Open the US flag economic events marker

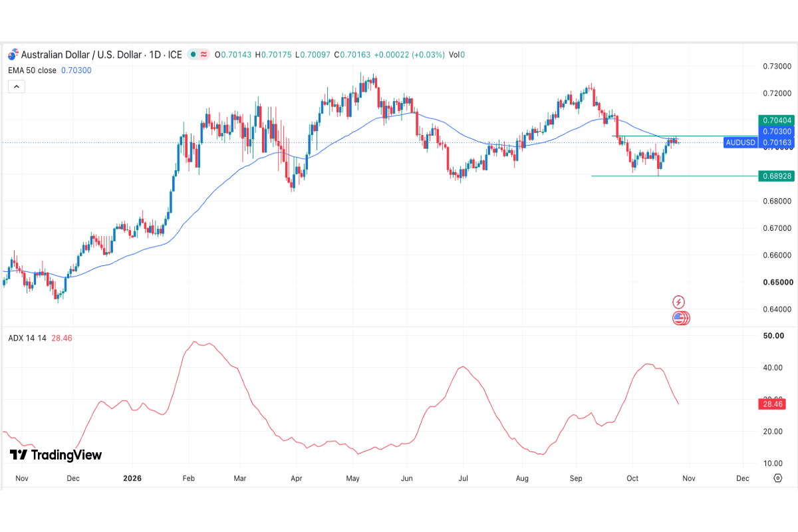[679, 318]
